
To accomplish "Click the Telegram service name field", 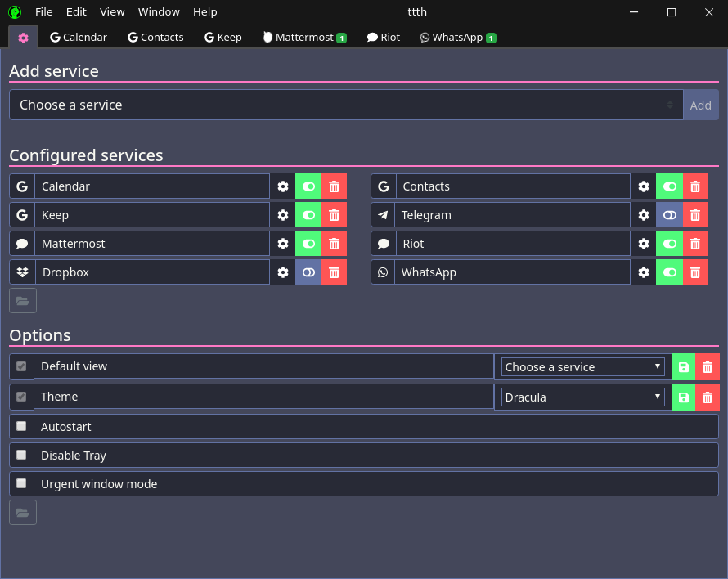I will point(513,215).
